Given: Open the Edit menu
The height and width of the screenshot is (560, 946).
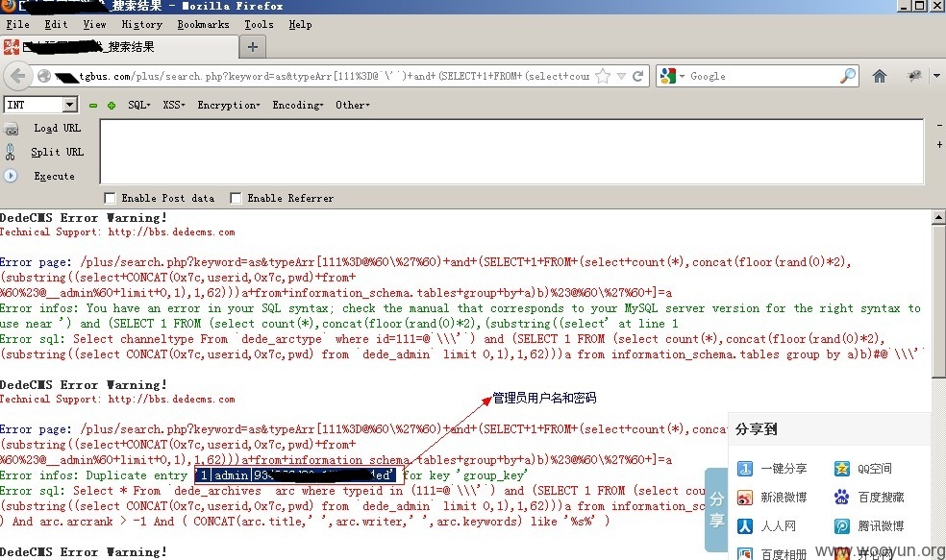Looking at the screenshot, I should pos(56,25).
